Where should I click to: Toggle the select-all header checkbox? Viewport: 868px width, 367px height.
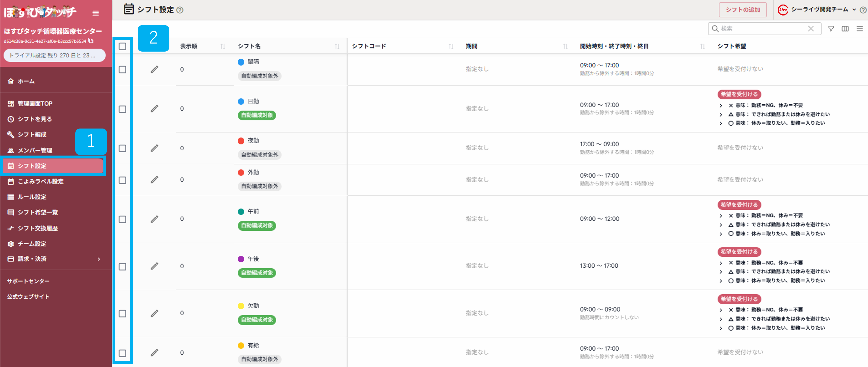[123, 46]
